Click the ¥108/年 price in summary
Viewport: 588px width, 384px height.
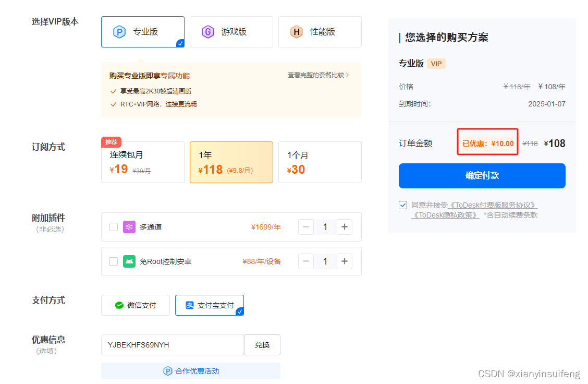tap(552, 87)
